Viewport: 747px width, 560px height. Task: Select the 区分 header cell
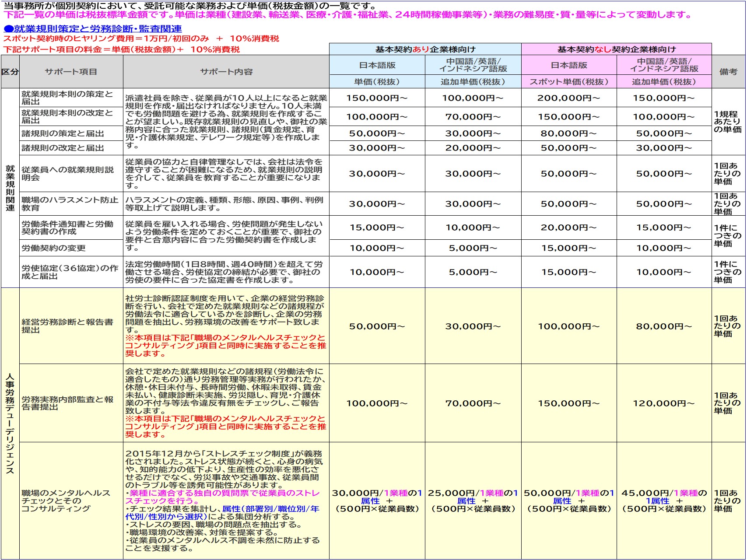[10, 72]
